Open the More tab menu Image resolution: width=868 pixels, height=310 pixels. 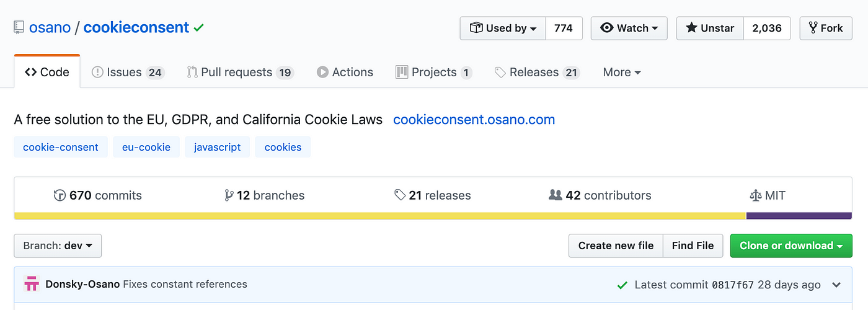point(622,72)
